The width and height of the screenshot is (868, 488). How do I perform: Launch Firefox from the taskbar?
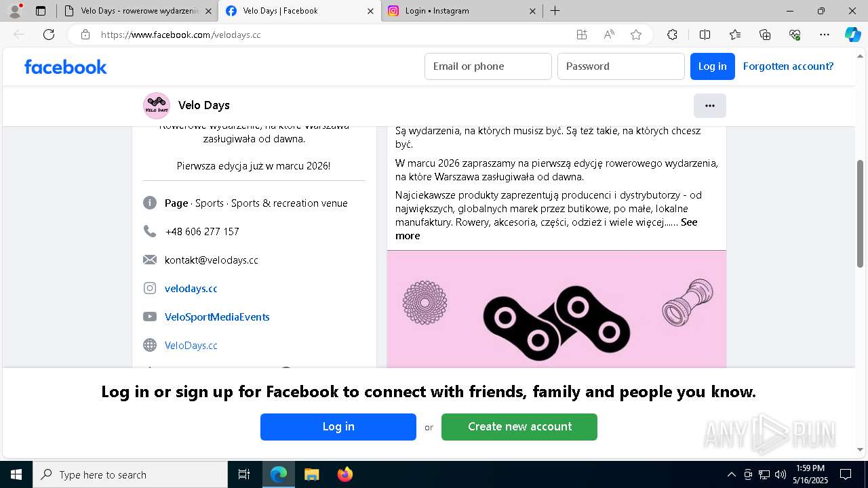pos(345,474)
